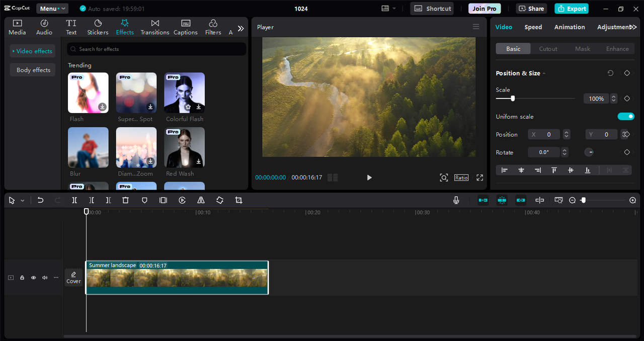Open the Audio panel

[x=44, y=27]
